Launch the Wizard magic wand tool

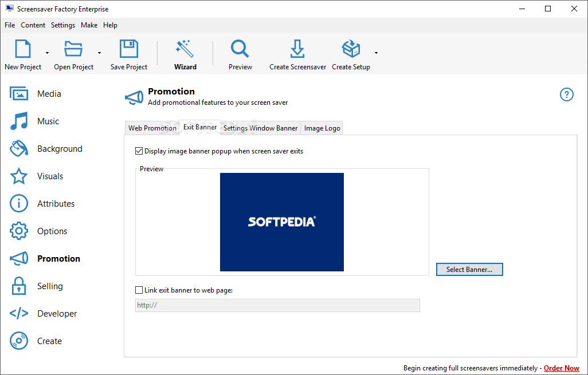185,49
